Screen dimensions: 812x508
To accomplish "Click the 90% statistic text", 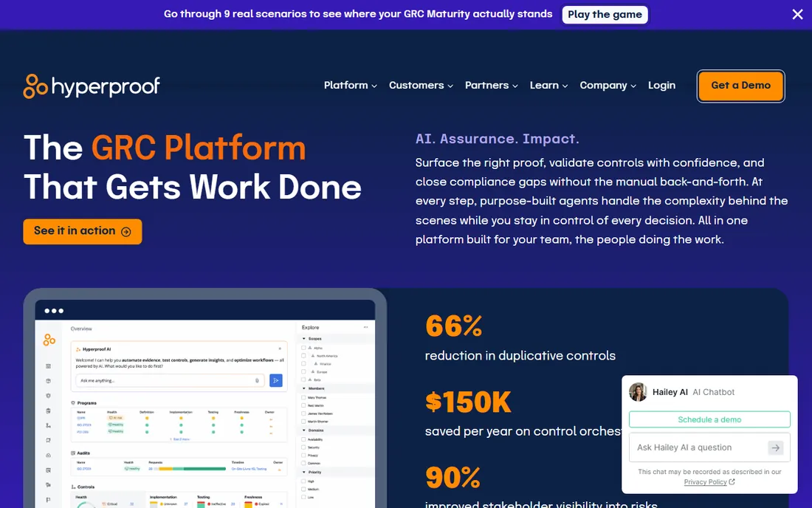I will (x=453, y=478).
